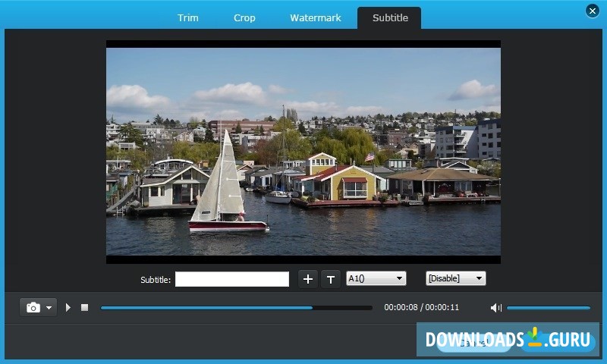Add a subtitle with the plus button
Viewport: 607px width, 364px height.
pyautogui.click(x=308, y=279)
